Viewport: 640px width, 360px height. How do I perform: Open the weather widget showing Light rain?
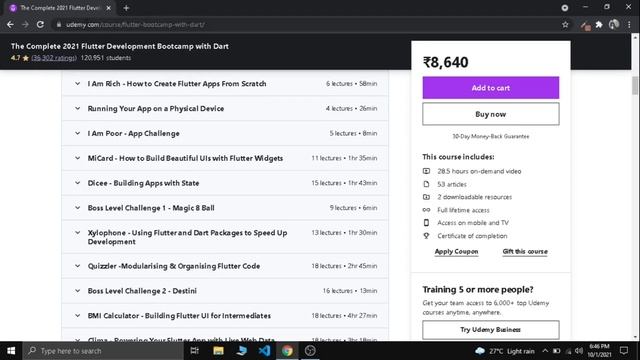click(505, 351)
